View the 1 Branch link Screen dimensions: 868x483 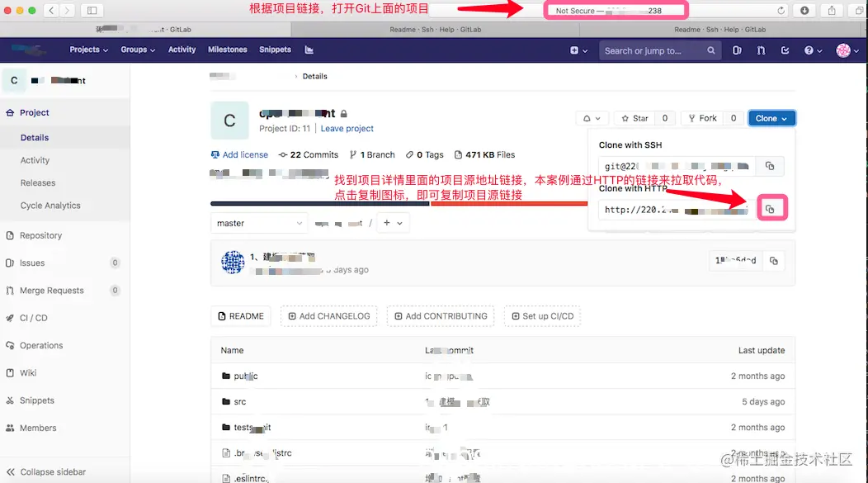(372, 155)
